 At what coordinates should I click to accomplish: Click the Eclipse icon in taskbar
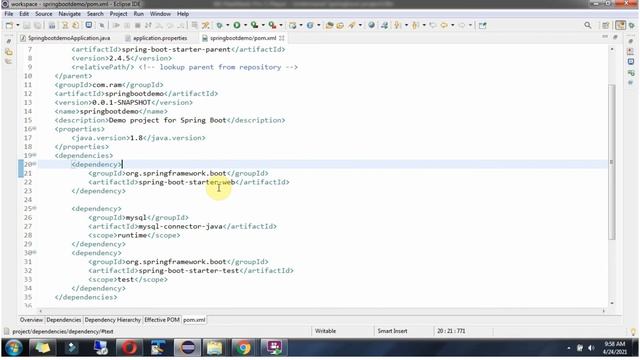click(x=187, y=348)
